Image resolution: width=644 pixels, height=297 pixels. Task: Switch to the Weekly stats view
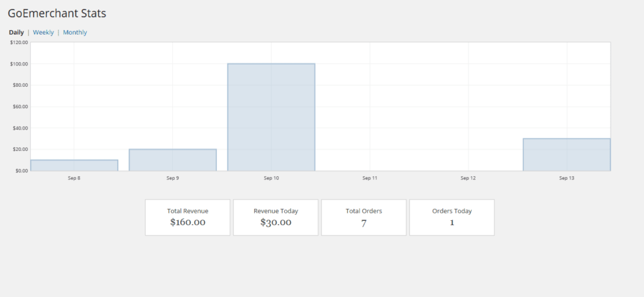tap(43, 33)
